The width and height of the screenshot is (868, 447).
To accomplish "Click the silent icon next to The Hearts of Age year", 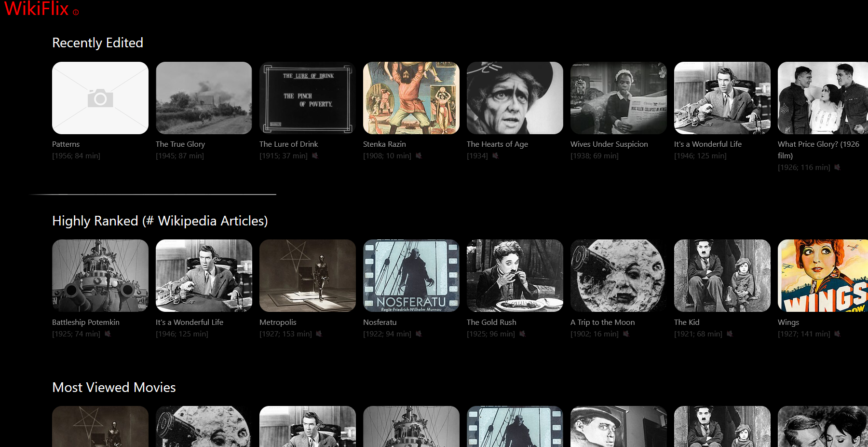I will tap(495, 155).
